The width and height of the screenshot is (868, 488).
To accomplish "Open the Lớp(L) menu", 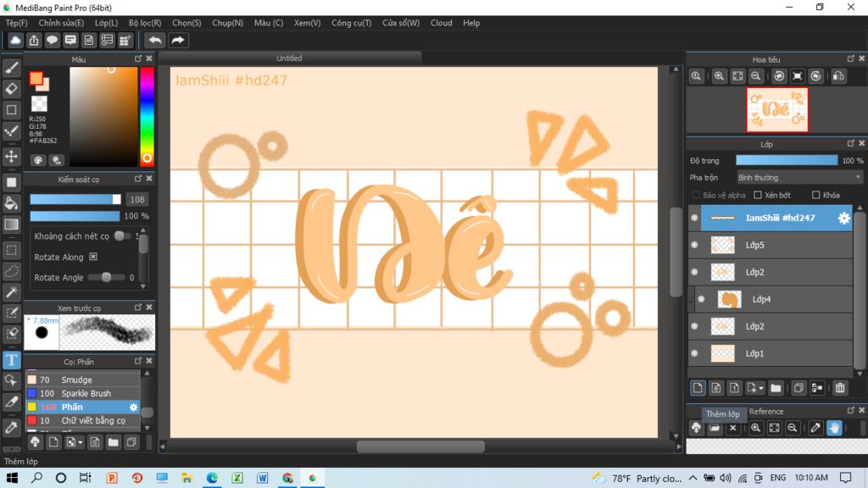I will pyautogui.click(x=106, y=23).
